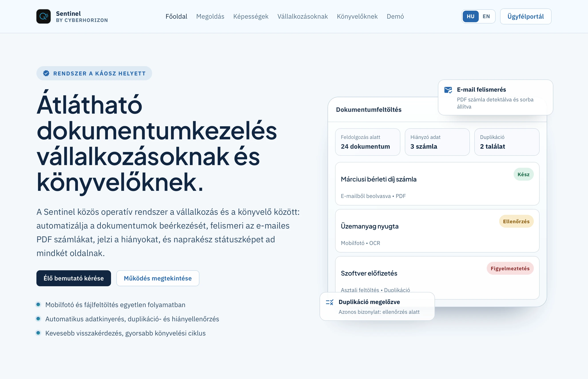The height and width of the screenshot is (379, 588).
Task: Open the Könyvelőknek nav link
Action: [x=357, y=16]
